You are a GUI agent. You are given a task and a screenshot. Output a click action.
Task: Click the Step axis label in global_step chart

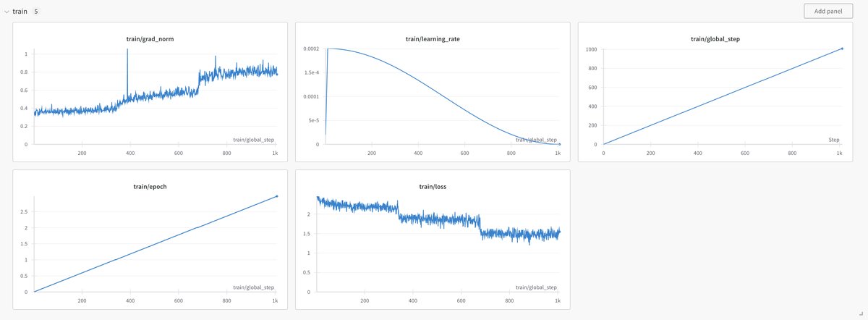[834, 139]
